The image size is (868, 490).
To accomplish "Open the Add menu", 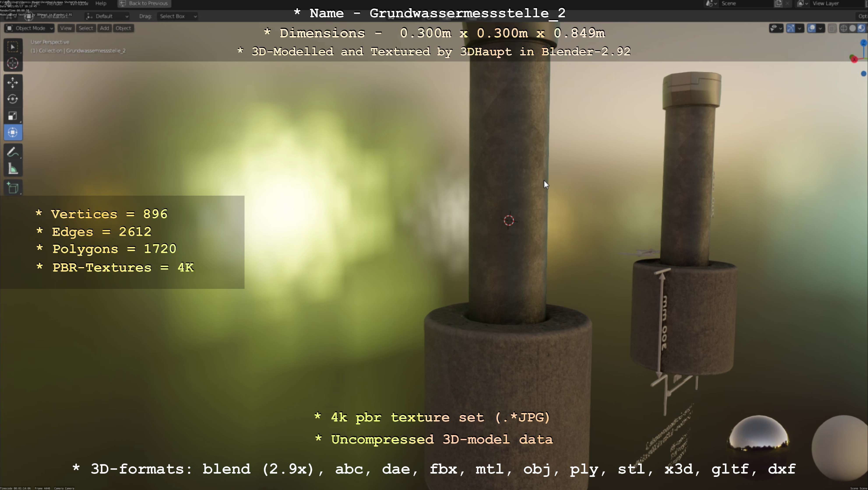I will click(x=104, y=28).
